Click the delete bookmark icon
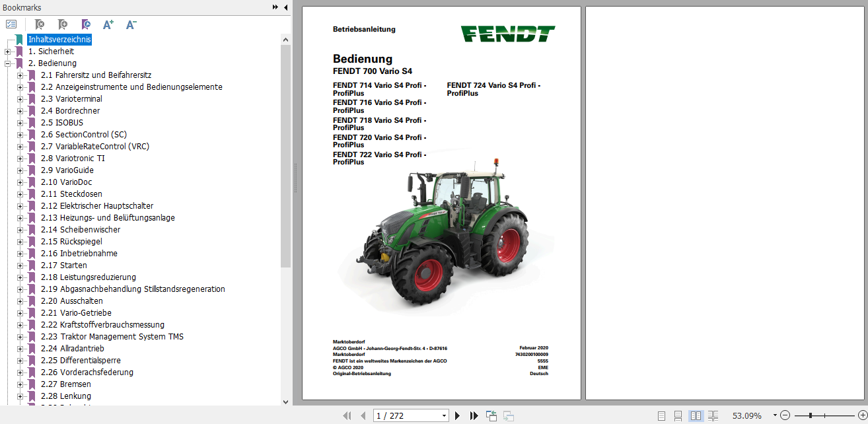This screenshot has width=868, height=424. pos(39,24)
